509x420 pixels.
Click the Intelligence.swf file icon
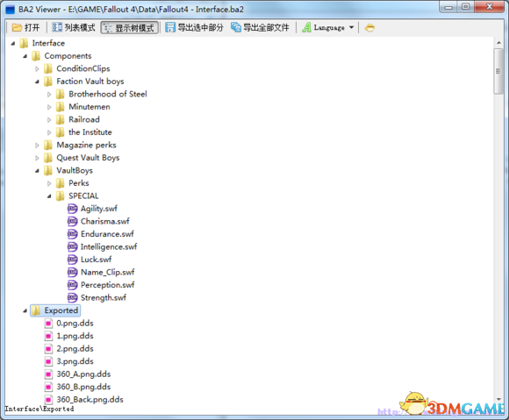72,246
